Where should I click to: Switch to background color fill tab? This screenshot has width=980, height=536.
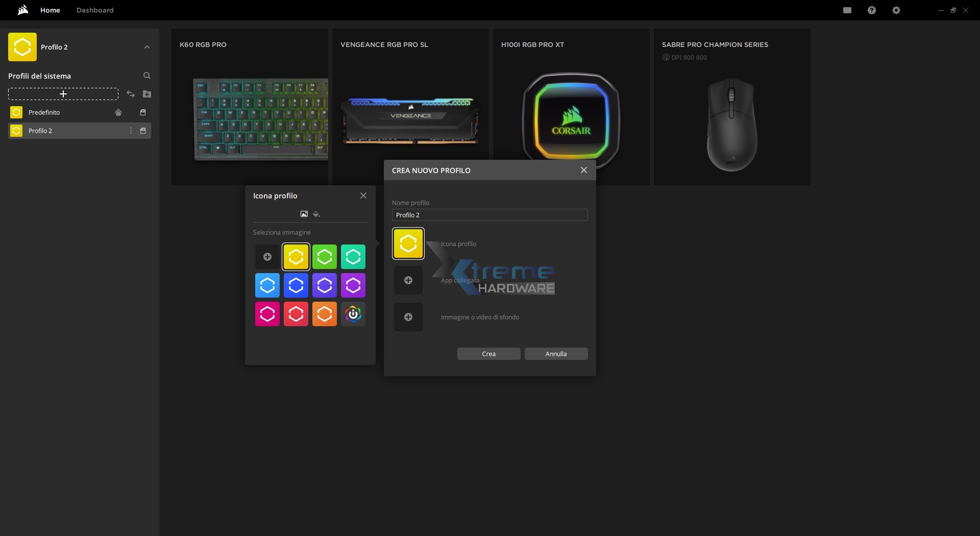pyautogui.click(x=316, y=214)
